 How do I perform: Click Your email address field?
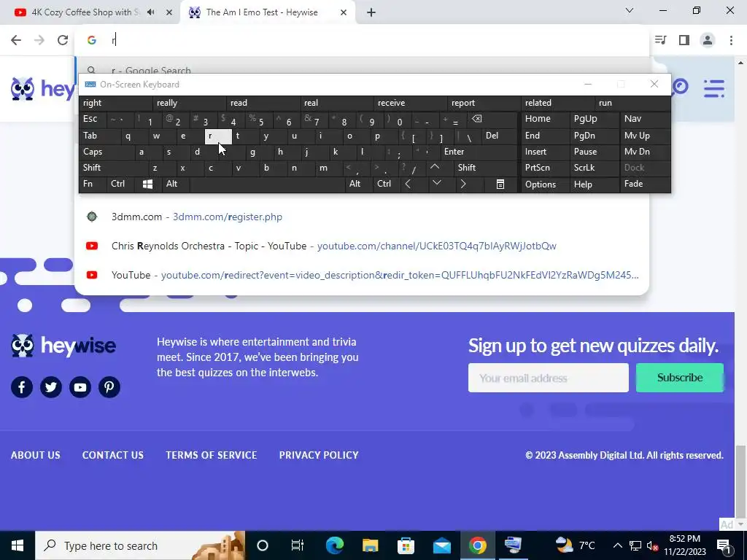coord(549,378)
